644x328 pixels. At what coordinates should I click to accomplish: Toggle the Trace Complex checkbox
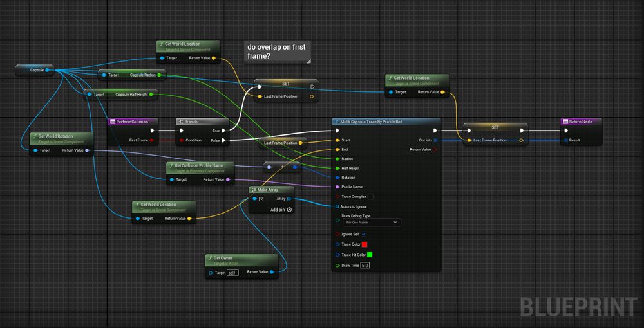click(370, 197)
